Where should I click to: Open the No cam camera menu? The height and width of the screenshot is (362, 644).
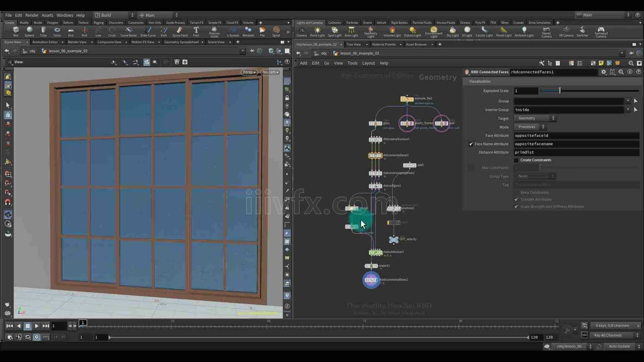[x=270, y=72]
